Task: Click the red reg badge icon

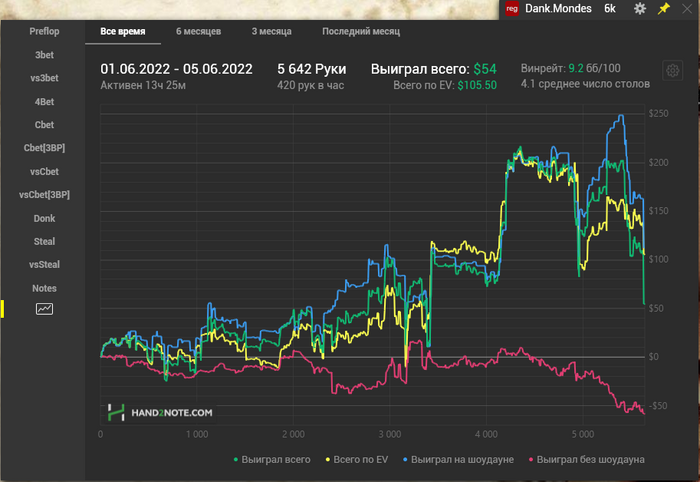Action: [x=512, y=9]
